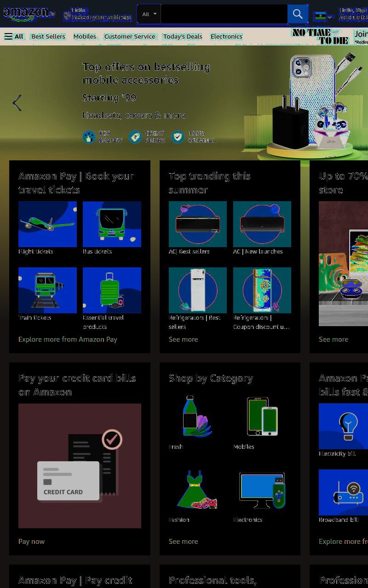368x588 pixels.
Task: Open Today's Deals nav item
Action: pos(183,36)
